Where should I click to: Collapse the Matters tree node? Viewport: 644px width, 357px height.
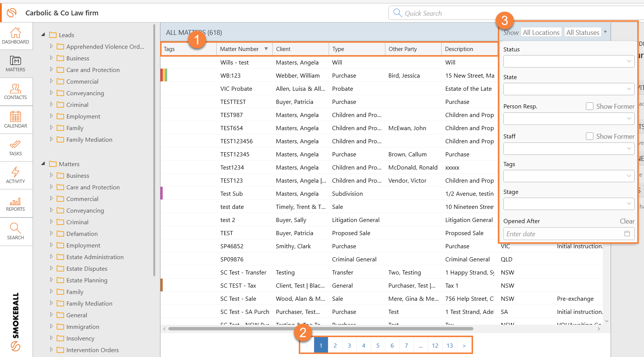tap(43, 163)
